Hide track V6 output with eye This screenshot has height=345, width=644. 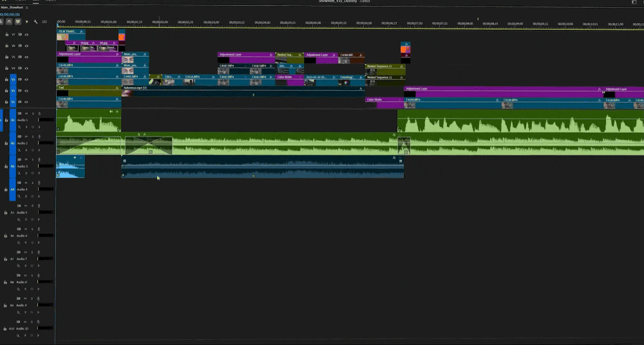click(x=26, y=46)
